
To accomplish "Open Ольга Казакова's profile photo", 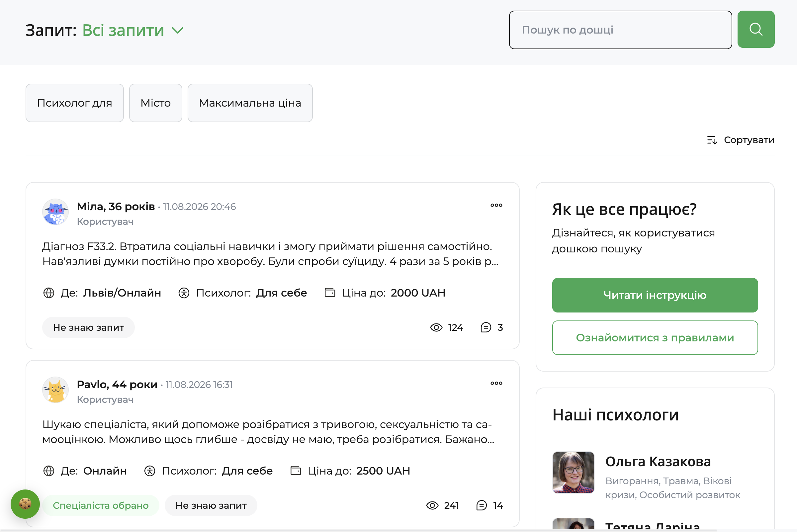I will click(x=573, y=472).
